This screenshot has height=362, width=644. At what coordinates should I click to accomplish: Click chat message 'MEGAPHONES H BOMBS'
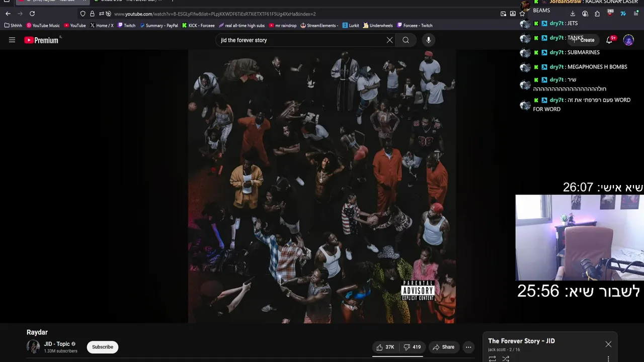pyautogui.click(x=597, y=67)
